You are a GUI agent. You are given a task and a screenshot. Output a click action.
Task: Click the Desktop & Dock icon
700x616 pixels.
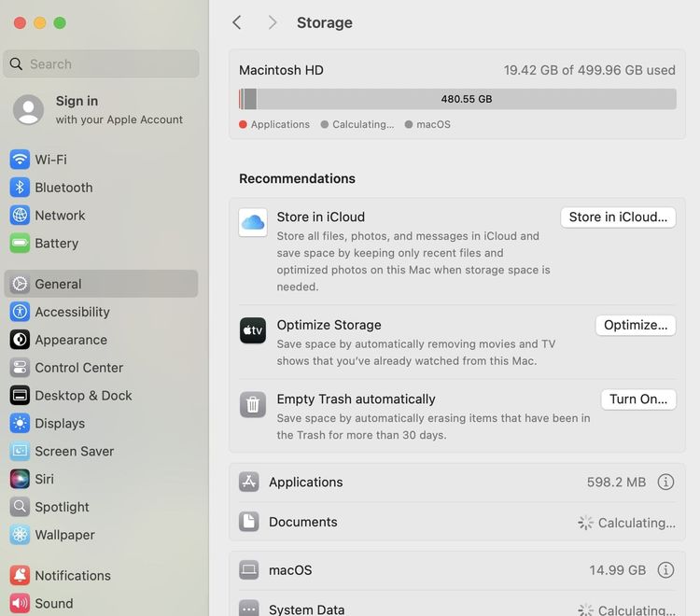point(20,396)
